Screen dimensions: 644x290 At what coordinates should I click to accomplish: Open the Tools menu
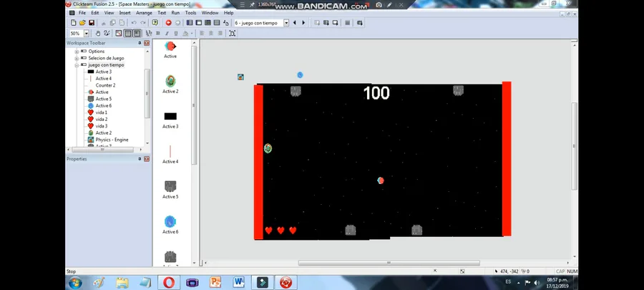(x=190, y=13)
